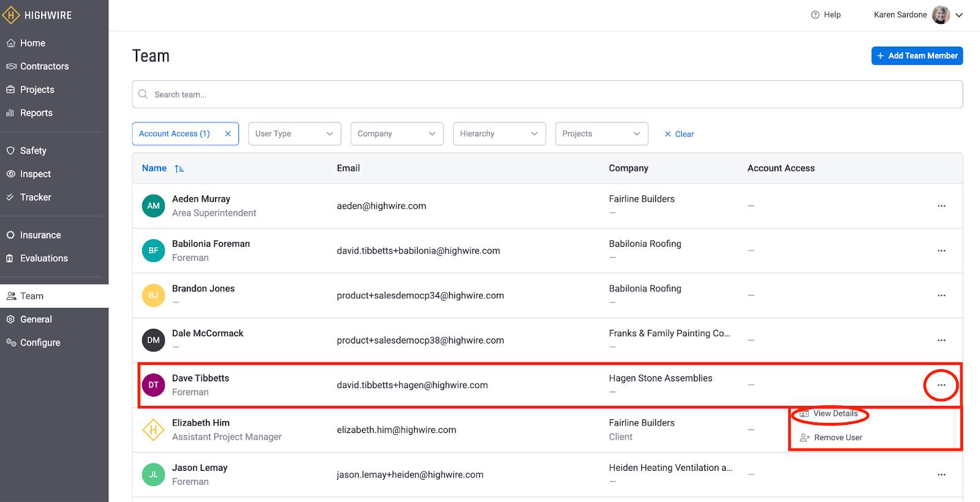Click Hagen Stone Assemblies company cell

click(x=660, y=378)
